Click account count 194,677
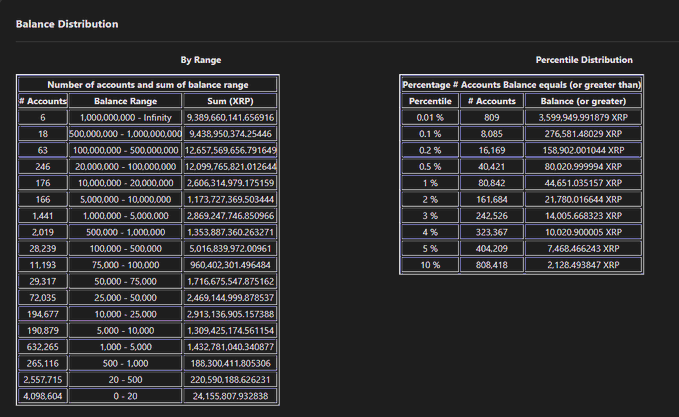 43,314
